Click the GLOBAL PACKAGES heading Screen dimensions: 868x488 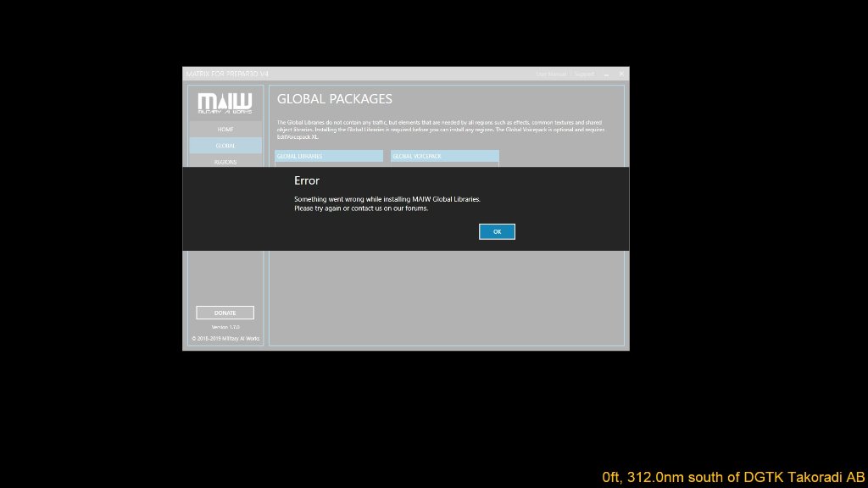click(334, 99)
